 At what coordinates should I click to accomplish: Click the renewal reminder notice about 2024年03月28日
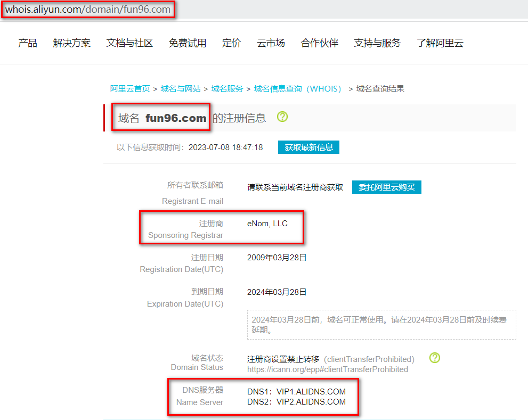[x=381, y=325]
